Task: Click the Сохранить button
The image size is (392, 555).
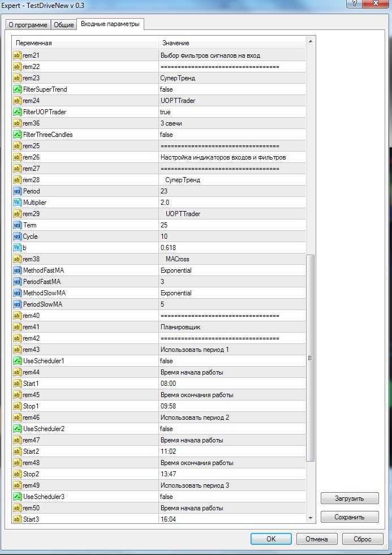Action: (x=350, y=517)
